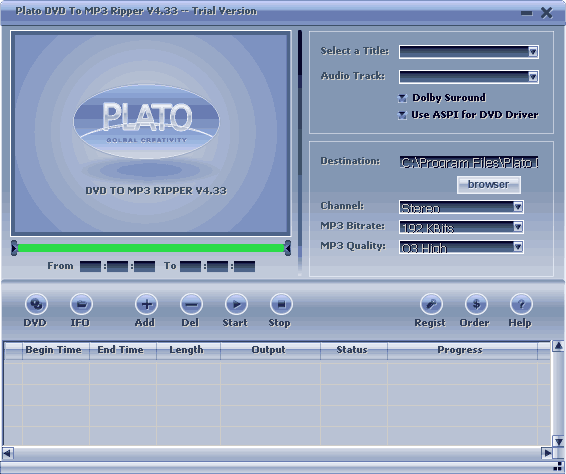
Task: Expand the Audio Track dropdown
Action: point(469,77)
